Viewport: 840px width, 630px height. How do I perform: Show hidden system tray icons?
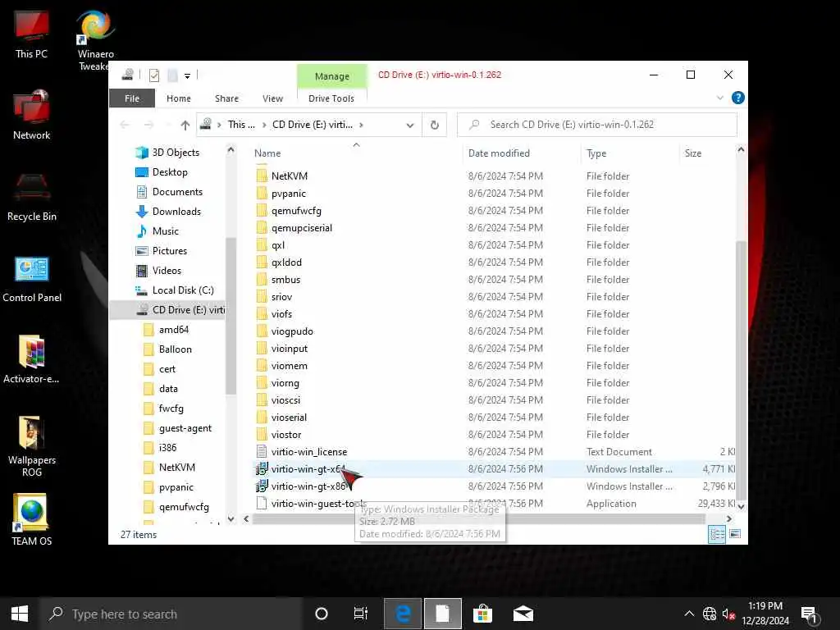click(x=689, y=614)
